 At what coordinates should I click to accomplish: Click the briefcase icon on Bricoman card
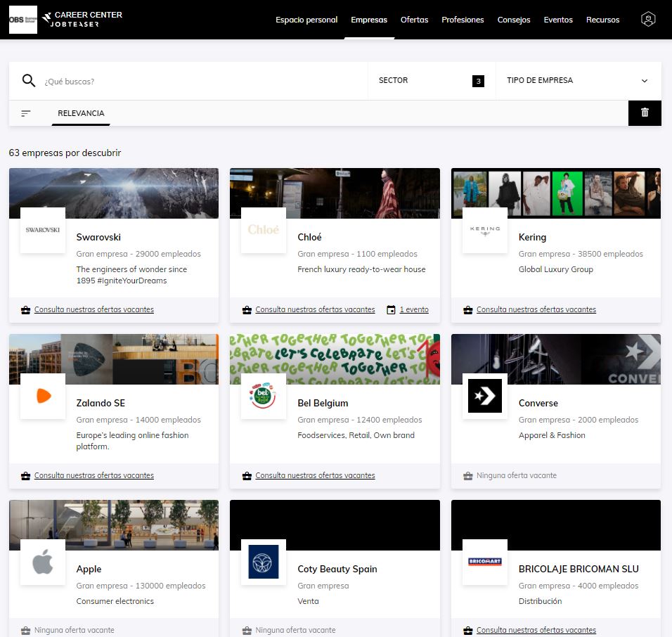[468, 631]
